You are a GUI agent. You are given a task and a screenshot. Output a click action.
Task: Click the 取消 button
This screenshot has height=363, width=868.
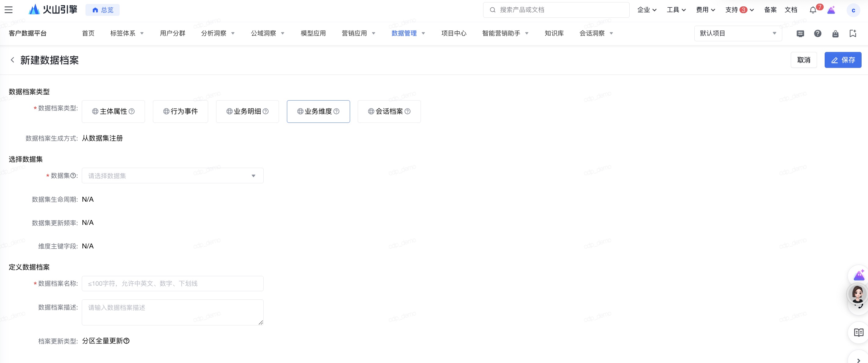pyautogui.click(x=803, y=60)
